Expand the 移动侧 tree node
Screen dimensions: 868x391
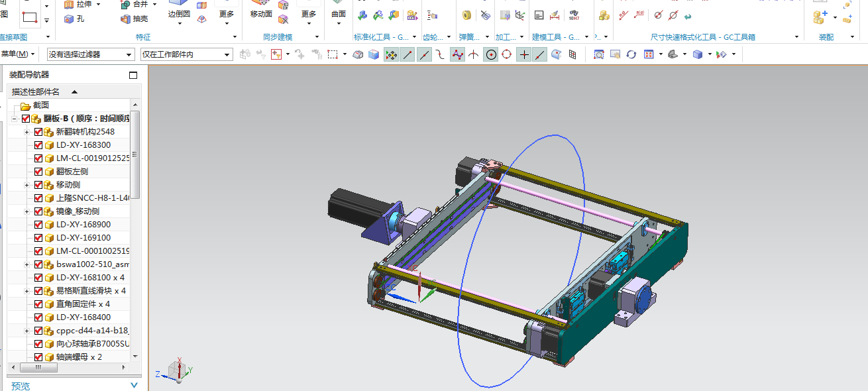(27, 185)
